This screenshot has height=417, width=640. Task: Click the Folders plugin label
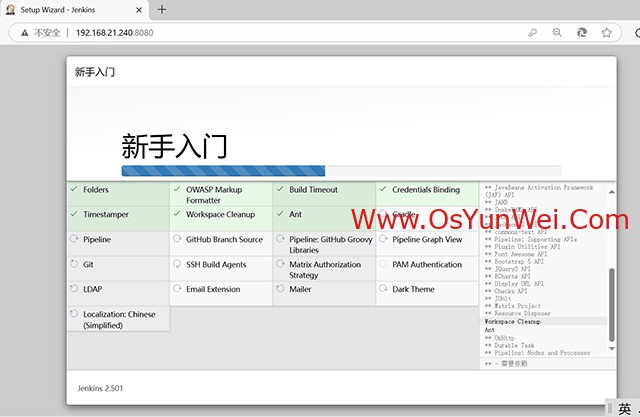(96, 190)
